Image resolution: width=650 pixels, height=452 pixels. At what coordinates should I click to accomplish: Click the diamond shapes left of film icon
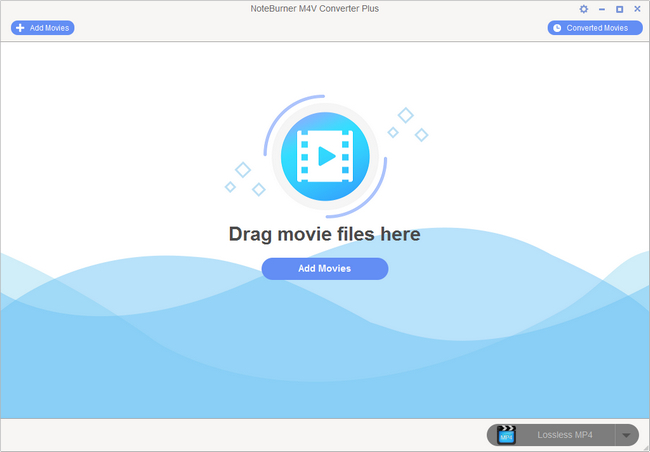(x=243, y=178)
